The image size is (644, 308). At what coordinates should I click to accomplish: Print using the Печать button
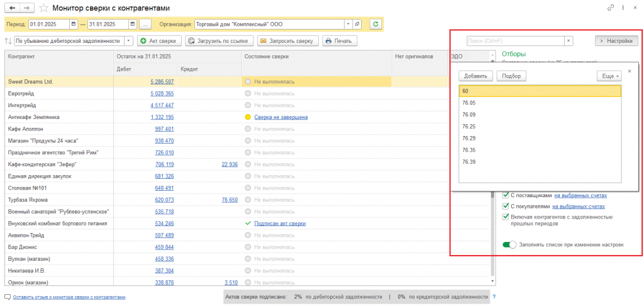pyautogui.click(x=340, y=41)
